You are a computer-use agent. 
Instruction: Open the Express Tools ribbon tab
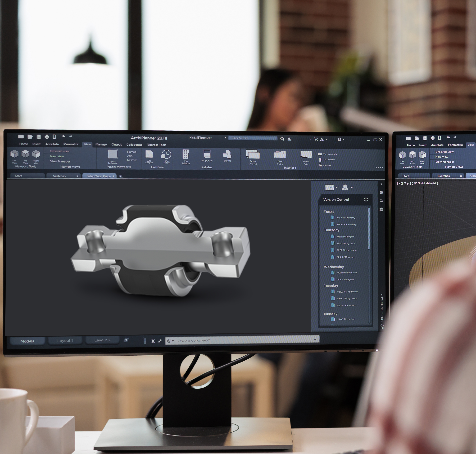tap(157, 145)
